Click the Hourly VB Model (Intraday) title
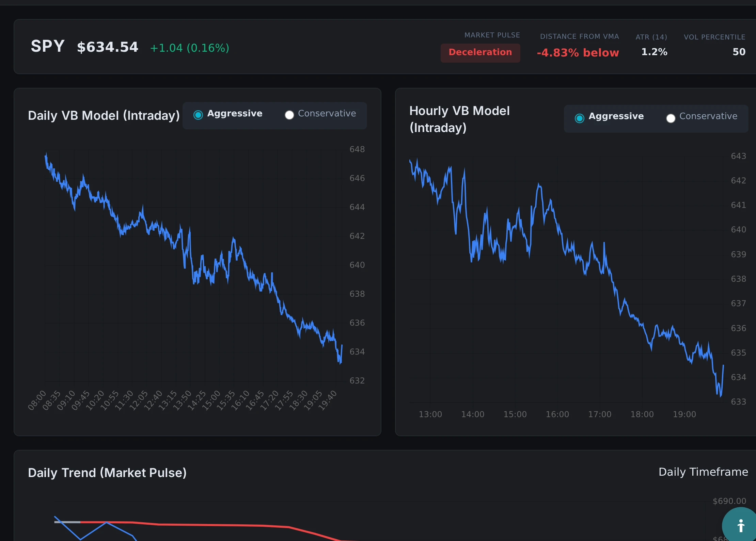 pyautogui.click(x=459, y=119)
